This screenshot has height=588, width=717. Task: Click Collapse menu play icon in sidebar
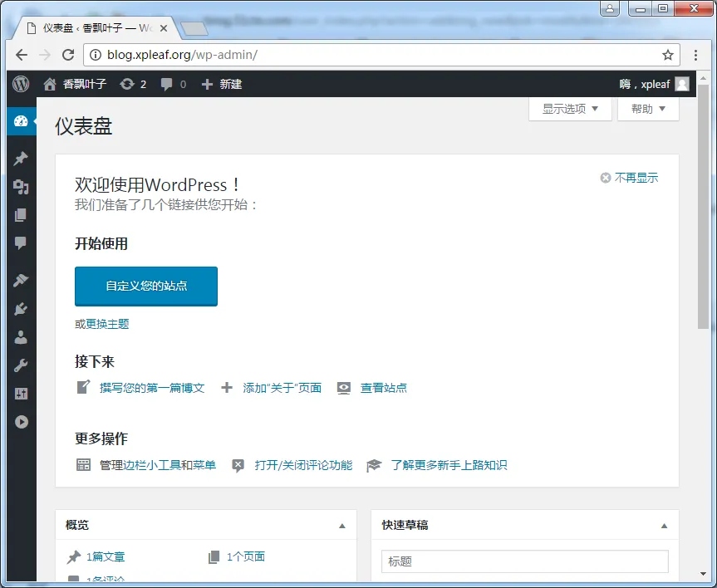21,422
